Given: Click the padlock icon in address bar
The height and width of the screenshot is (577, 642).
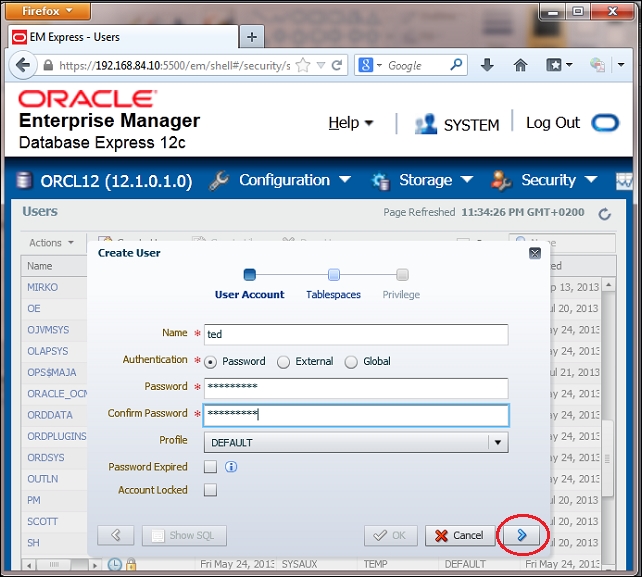Looking at the screenshot, I should tap(48, 66).
